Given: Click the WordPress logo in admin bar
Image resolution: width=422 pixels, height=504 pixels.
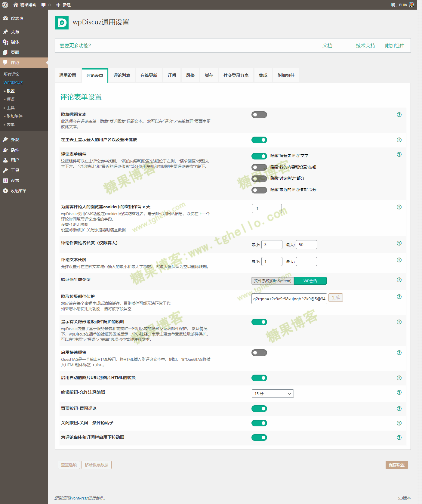Looking at the screenshot, I should (x=5, y=5).
